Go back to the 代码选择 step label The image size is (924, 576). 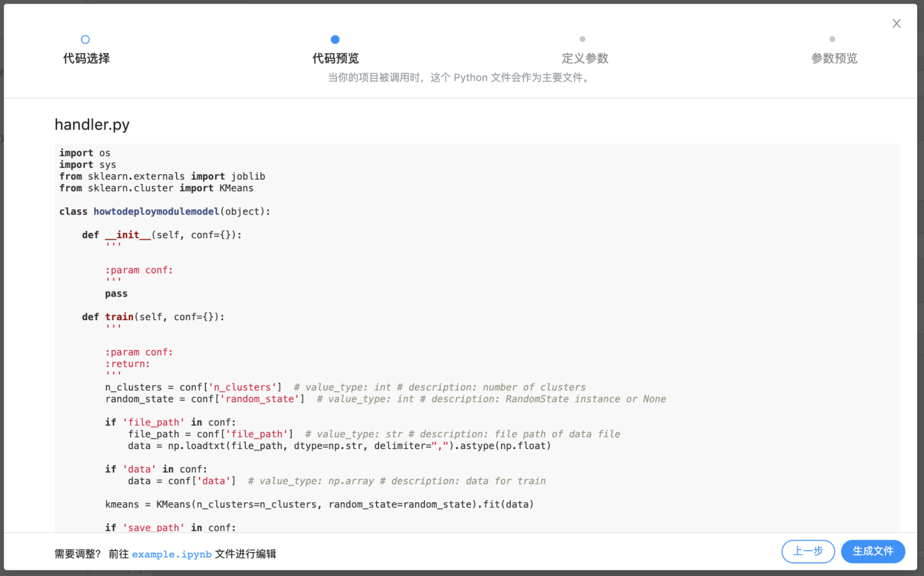pos(86,58)
